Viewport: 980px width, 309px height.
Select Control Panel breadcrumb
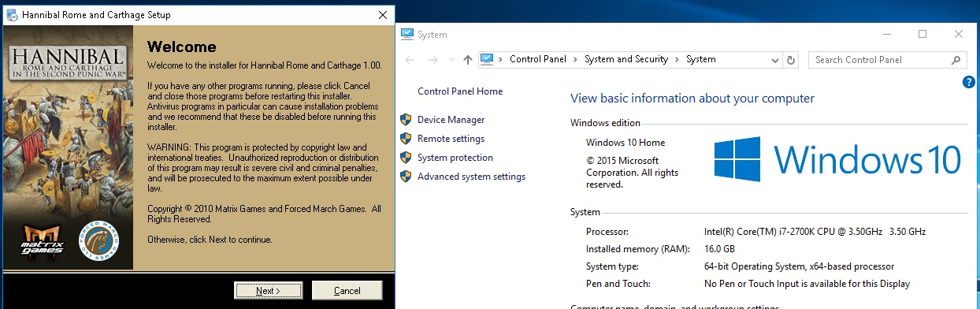[x=538, y=59]
